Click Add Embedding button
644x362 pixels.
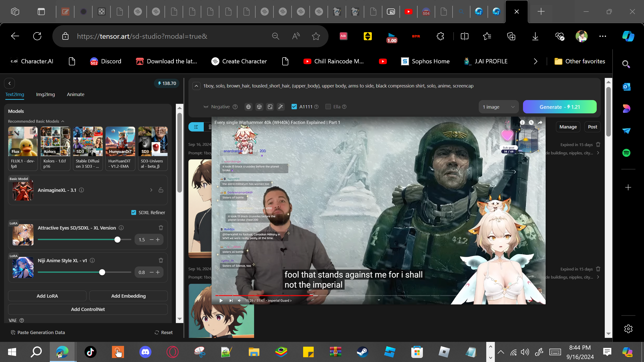pos(129,296)
